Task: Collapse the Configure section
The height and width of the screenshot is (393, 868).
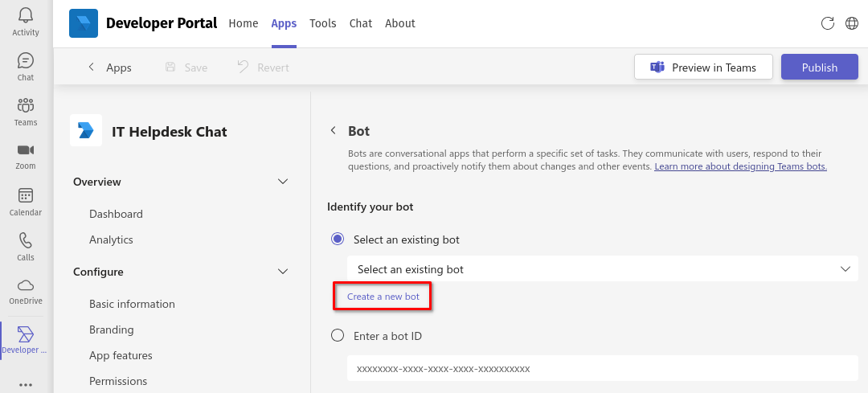Action: pyautogui.click(x=283, y=271)
